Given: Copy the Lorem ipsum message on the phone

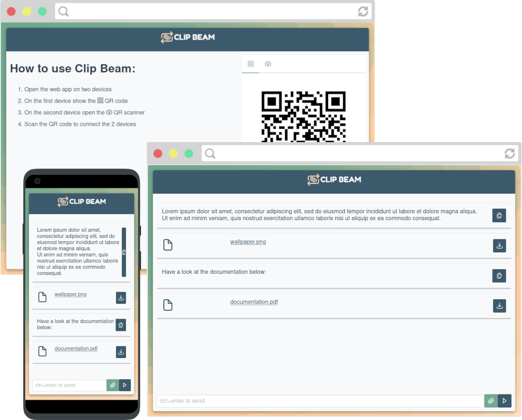Looking at the screenshot, I should 124,252.
